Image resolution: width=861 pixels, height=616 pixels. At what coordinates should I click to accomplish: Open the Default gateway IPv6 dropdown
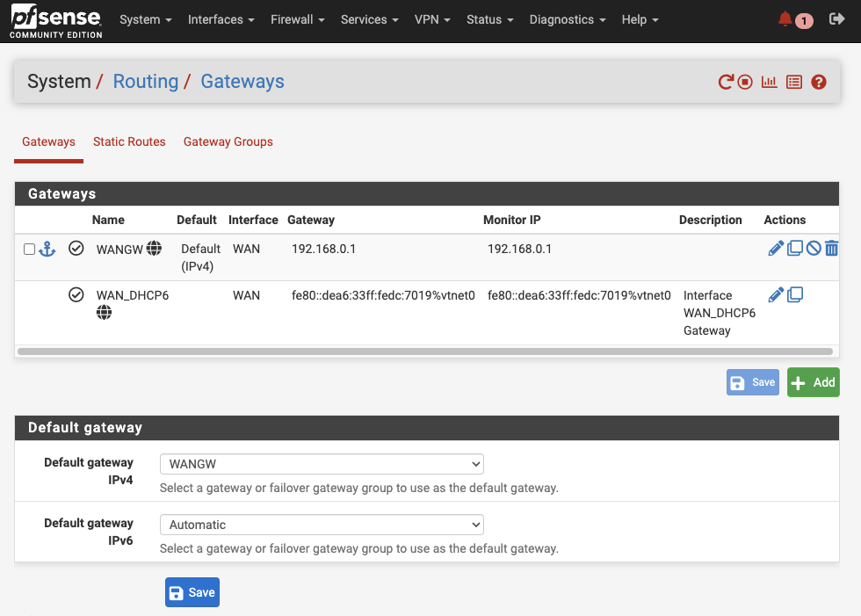pos(322,525)
